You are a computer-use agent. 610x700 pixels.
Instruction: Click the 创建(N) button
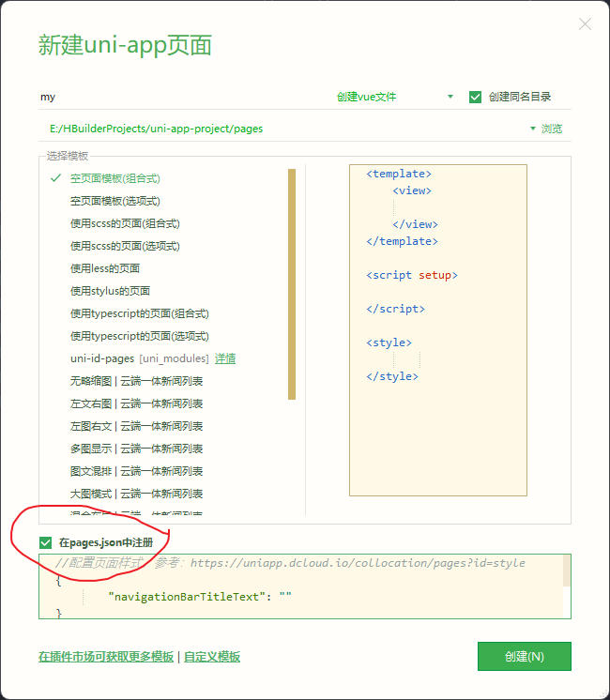525,656
